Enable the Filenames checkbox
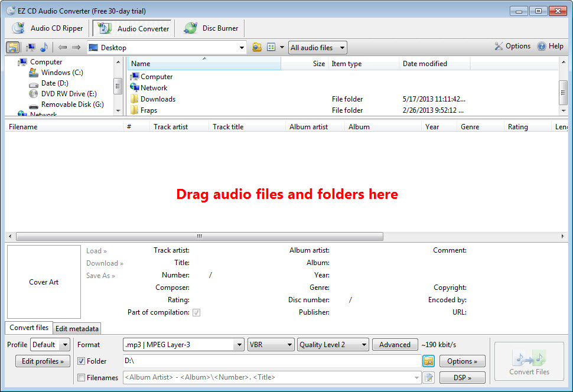 pyautogui.click(x=81, y=377)
